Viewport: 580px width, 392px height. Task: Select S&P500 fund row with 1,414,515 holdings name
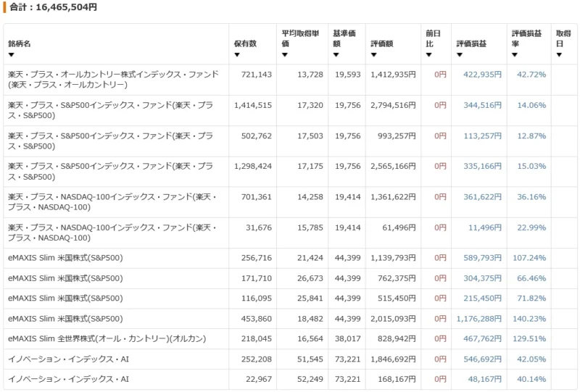point(111,110)
